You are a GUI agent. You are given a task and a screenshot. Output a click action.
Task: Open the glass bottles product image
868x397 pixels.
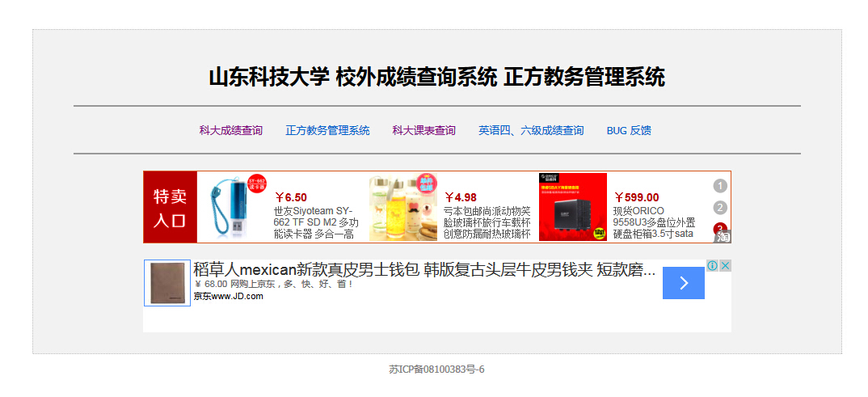point(403,206)
